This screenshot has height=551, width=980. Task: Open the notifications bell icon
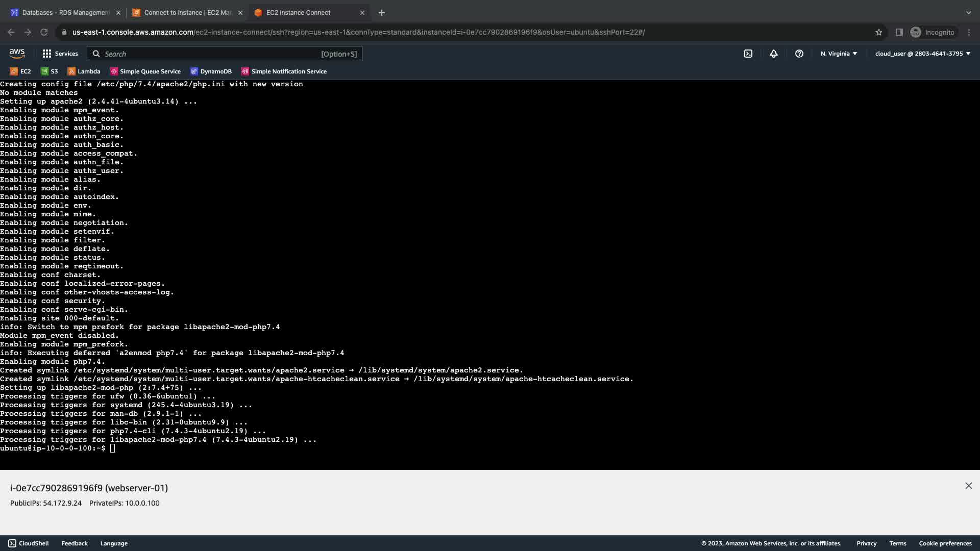click(x=773, y=54)
